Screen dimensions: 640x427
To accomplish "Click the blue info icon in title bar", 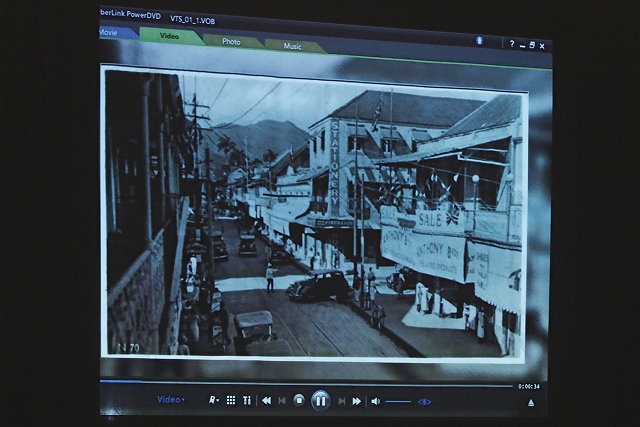I will click(x=480, y=40).
